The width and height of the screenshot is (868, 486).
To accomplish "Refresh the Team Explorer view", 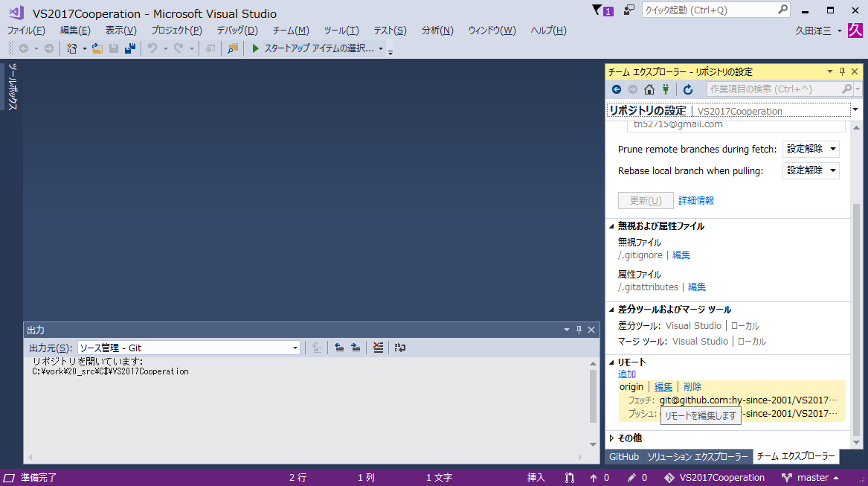I will coord(687,89).
